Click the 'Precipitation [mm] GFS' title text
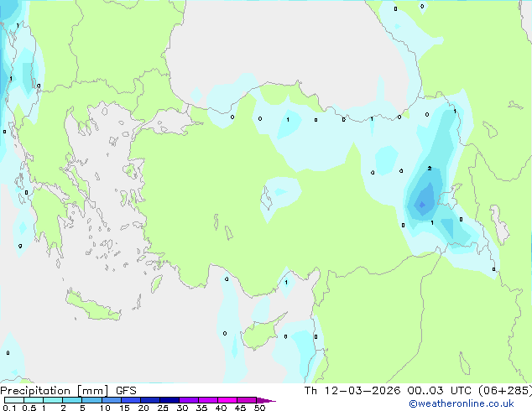Viewport: 532px width, 411px height. point(68,391)
